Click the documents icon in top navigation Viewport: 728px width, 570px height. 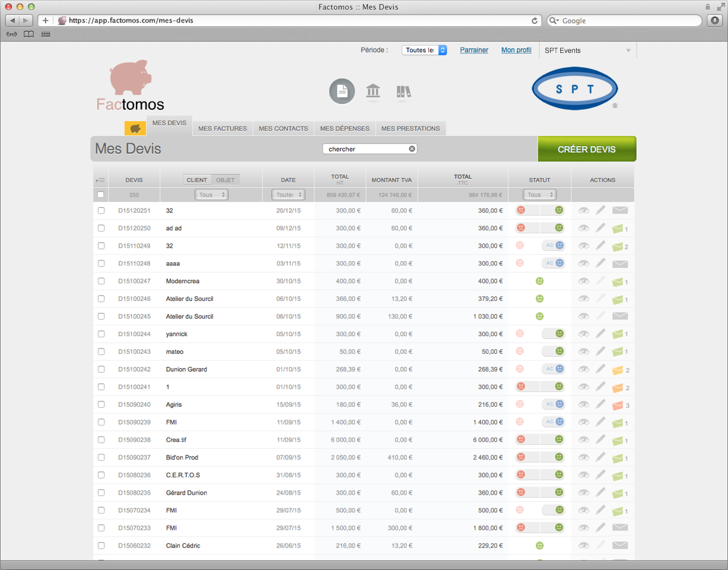342,91
